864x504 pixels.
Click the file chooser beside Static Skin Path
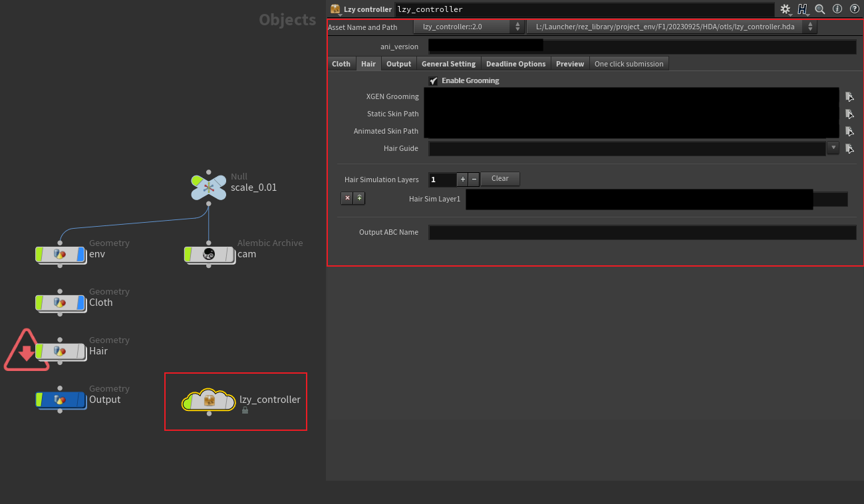coord(849,114)
